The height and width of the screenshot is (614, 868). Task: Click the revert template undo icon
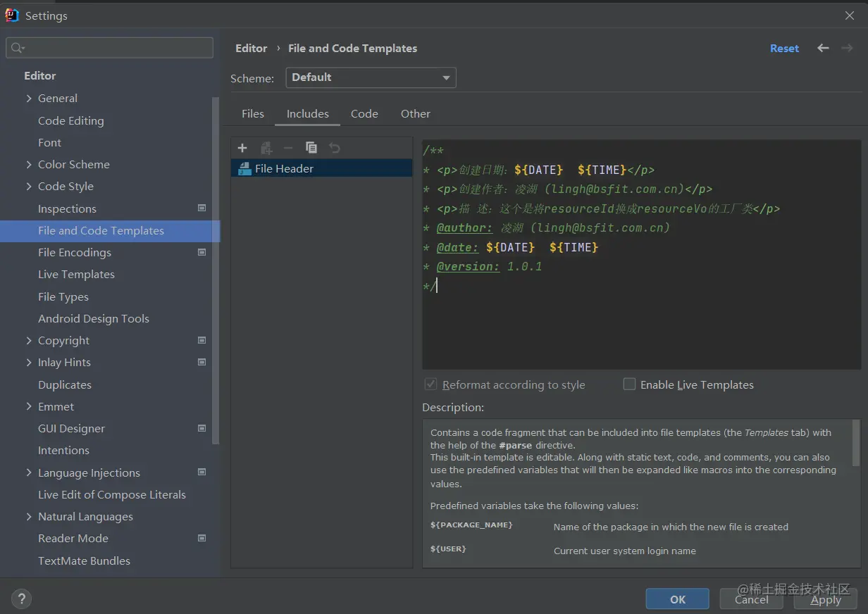(x=335, y=148)
